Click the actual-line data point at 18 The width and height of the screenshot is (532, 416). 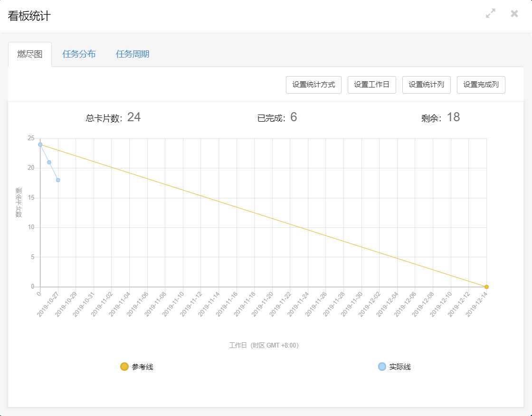pos(58,180)
